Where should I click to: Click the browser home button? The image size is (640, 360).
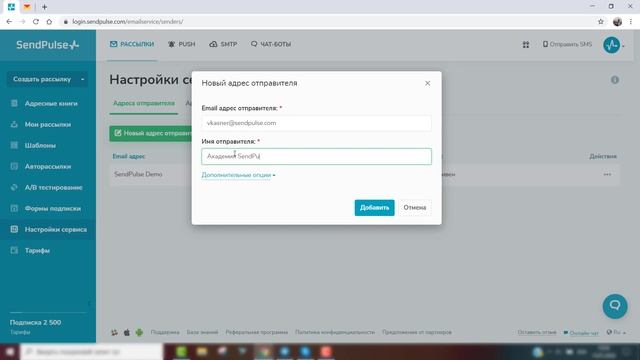click(49, 22)
